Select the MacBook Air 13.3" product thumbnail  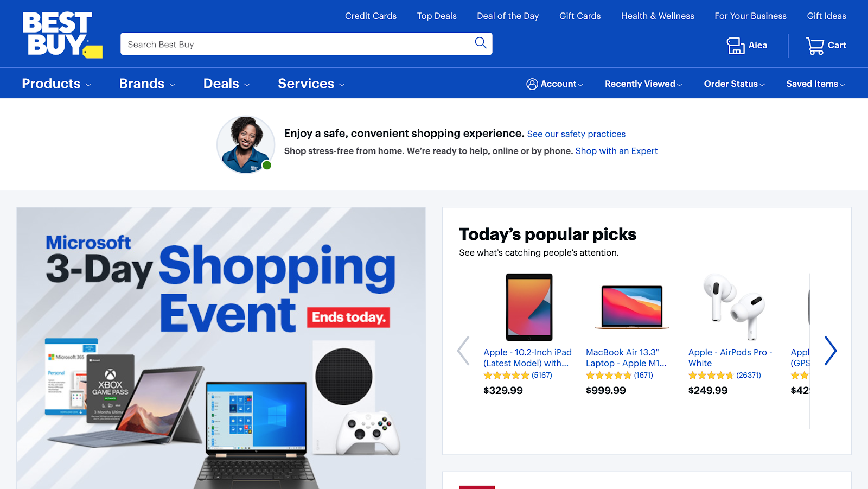[632, 307]
